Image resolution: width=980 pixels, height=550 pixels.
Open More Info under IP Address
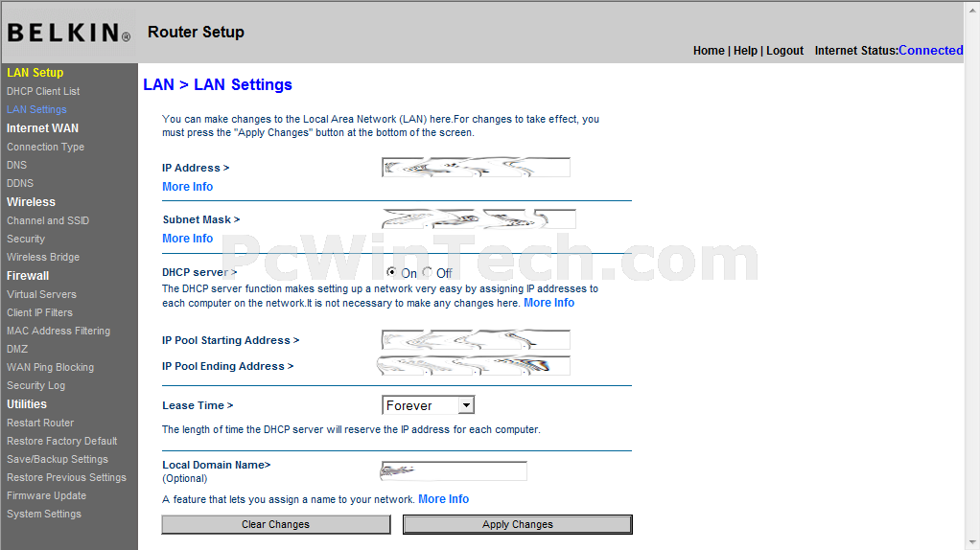click(188, 187)
